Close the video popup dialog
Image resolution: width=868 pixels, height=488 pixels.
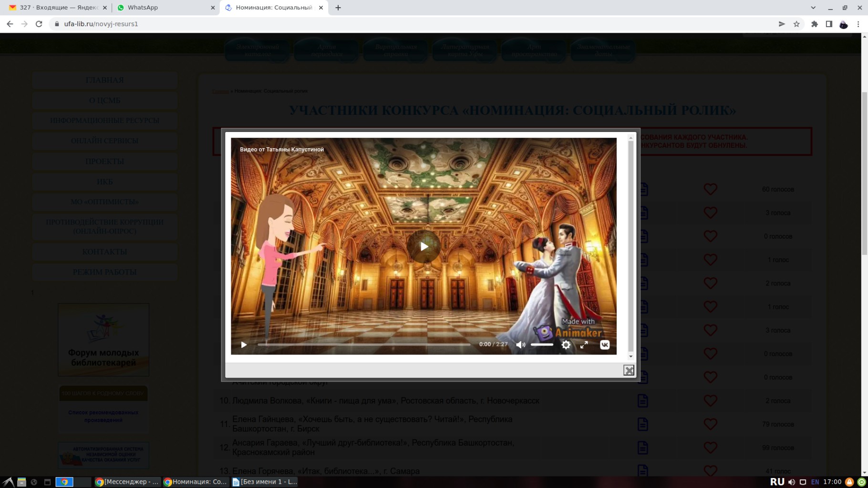point(629,370)
